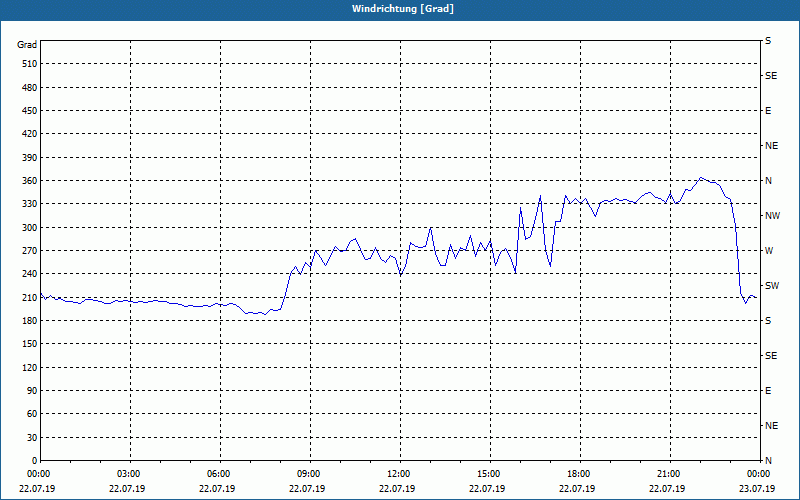Select the 480 degree axis label
Image resolution: width=800 pixels, height=500 pixels.
coord(29,87)
